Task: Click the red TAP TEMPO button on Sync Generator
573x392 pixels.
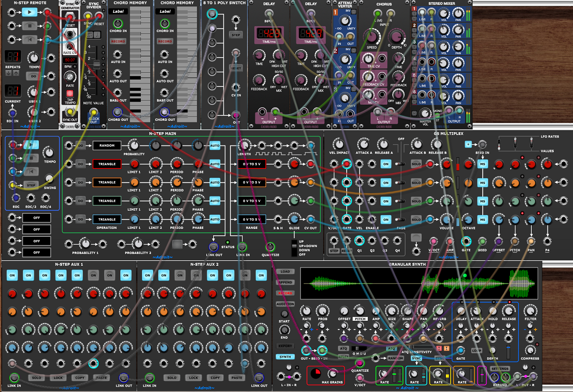Action: pos(70,93)
